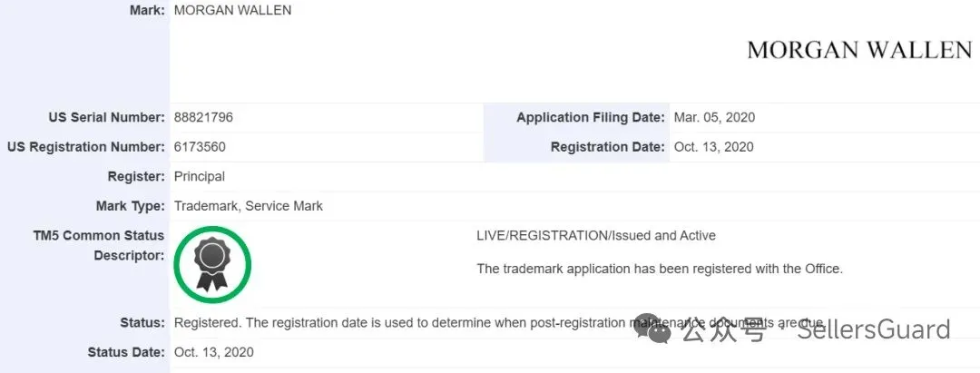Click the Status line beginning with Registered
The width and height of the screenshot is (980, 373).
(499, 323)
